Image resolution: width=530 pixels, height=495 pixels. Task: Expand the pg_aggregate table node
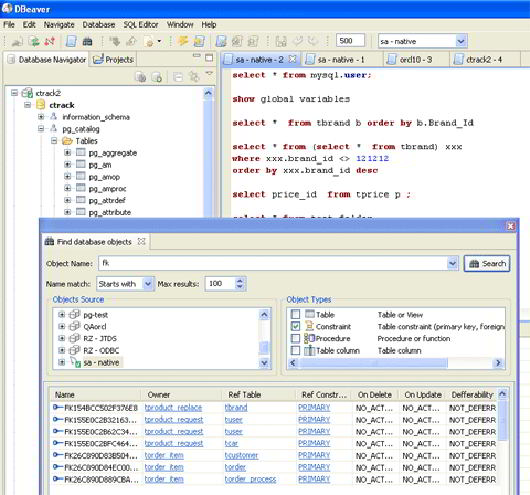(x=68, y=152)
